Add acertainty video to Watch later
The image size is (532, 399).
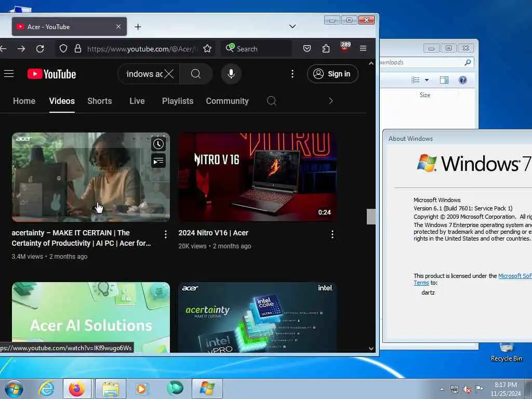pyautogui.click(x=158, y=144)
